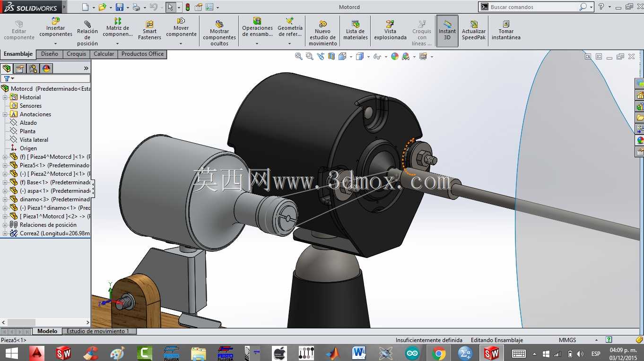Open the Operaciones de ensamblaje dropdown arrow
The width and height of the screenshot is (644, 361).
point(257,44)
